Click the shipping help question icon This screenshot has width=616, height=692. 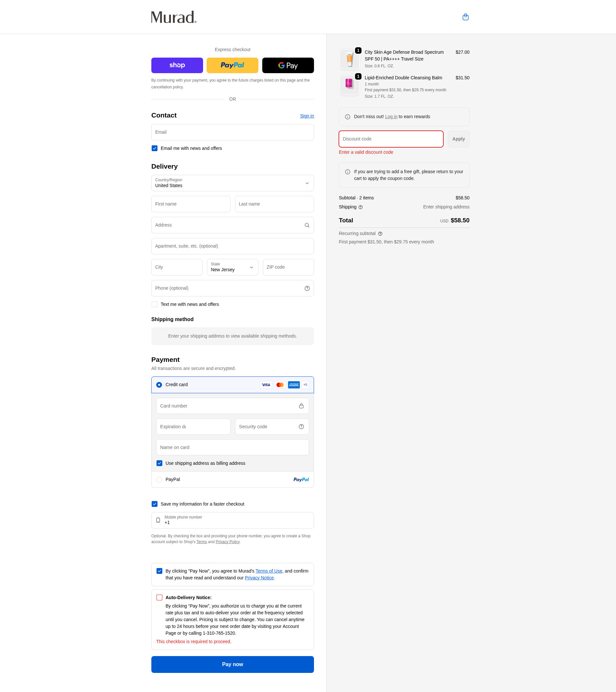coord(361,207)
